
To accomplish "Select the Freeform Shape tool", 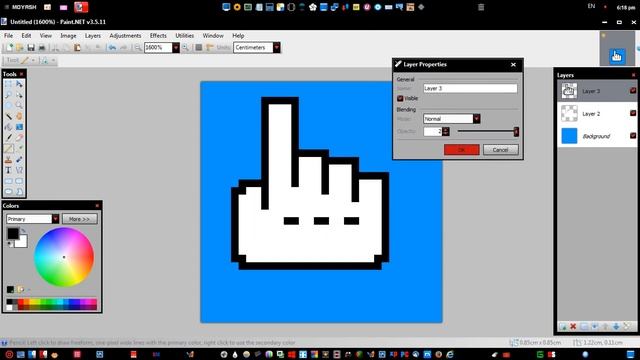I will click(x=19, y=191).
